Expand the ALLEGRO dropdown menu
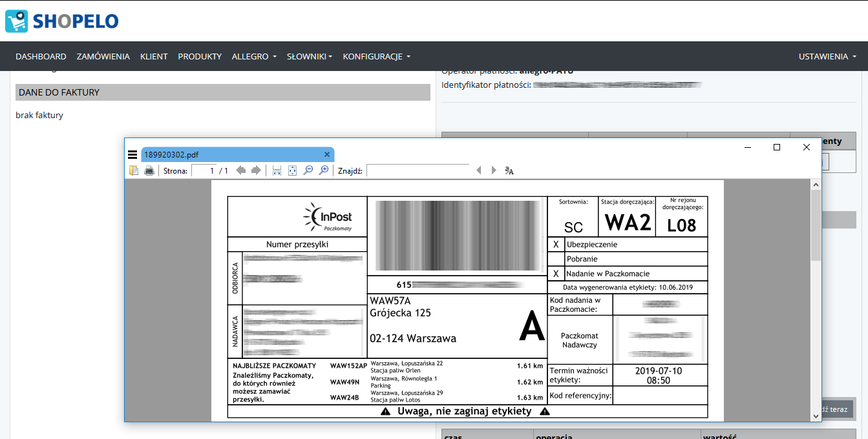Image resolution: width=868 pixels, height=439 pixels. [254, 56]
